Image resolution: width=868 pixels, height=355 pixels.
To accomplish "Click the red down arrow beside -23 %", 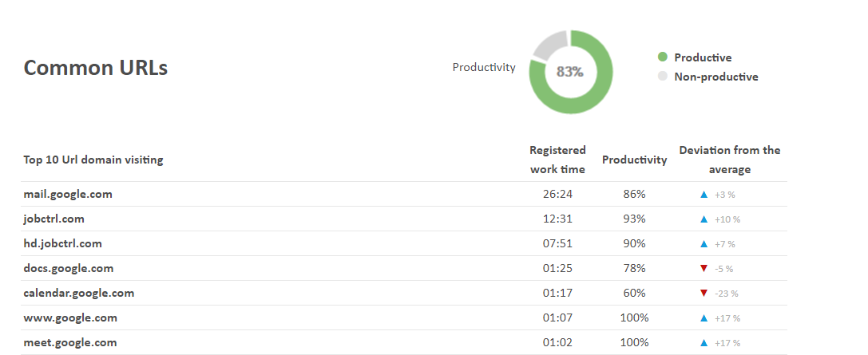I will tap(704, 293).
